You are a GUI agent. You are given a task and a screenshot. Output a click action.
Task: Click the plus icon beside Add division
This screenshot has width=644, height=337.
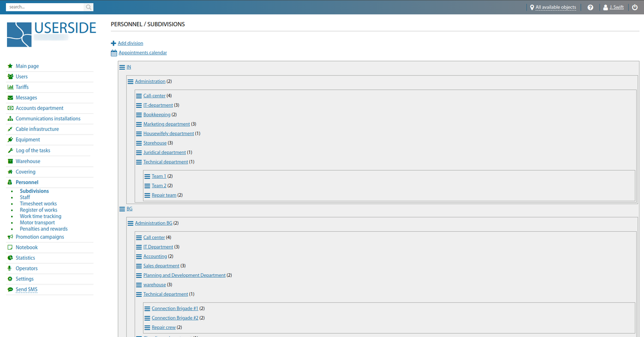click(x=113, y=43)
